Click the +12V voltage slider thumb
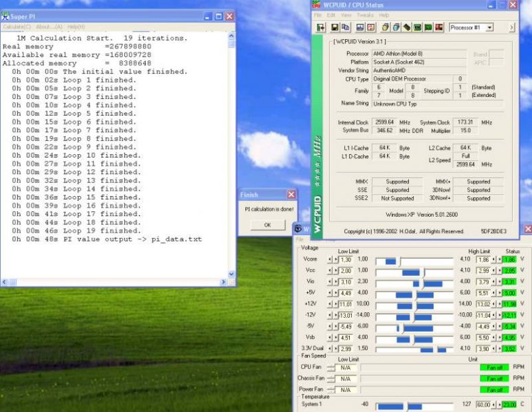Viewport: 532px width, 412px height. pos(416,306)
